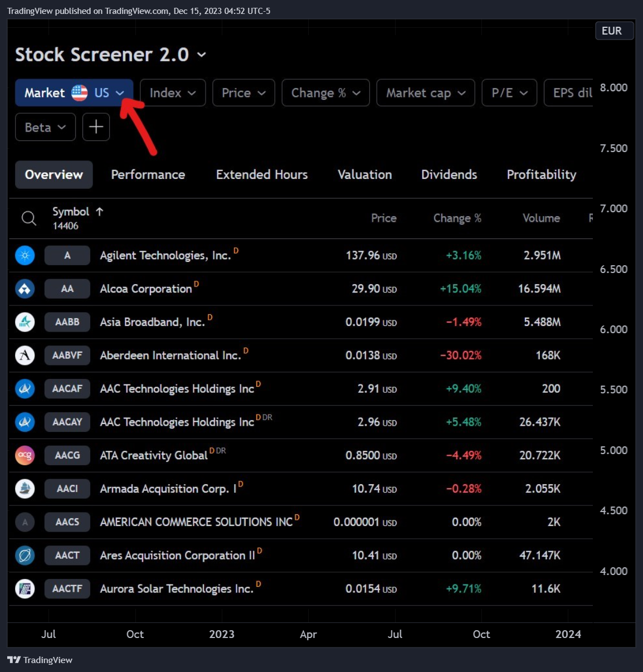Screen dimensions: 643x672
Task: Click Alcoa Corporation name
Action: tap(146, 289)
